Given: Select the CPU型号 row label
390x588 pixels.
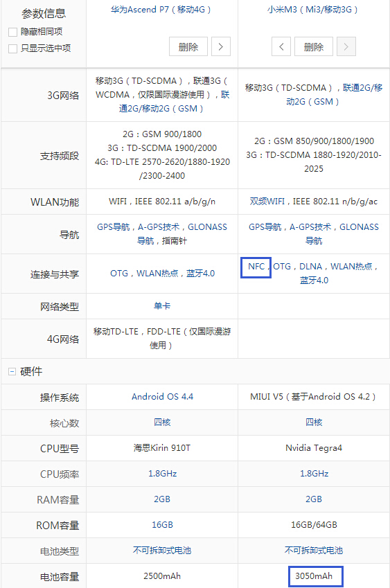Looking at the screenshot, I should [60, 449].
